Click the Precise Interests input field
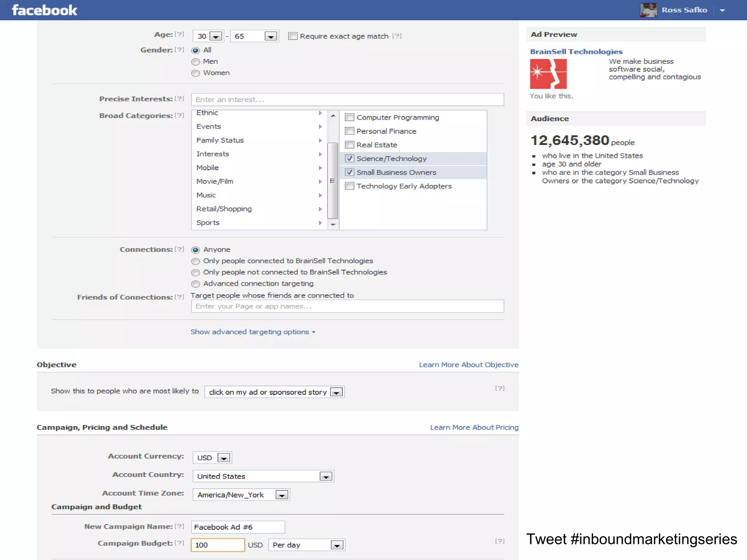747x560 pixels. click(347, 100)
